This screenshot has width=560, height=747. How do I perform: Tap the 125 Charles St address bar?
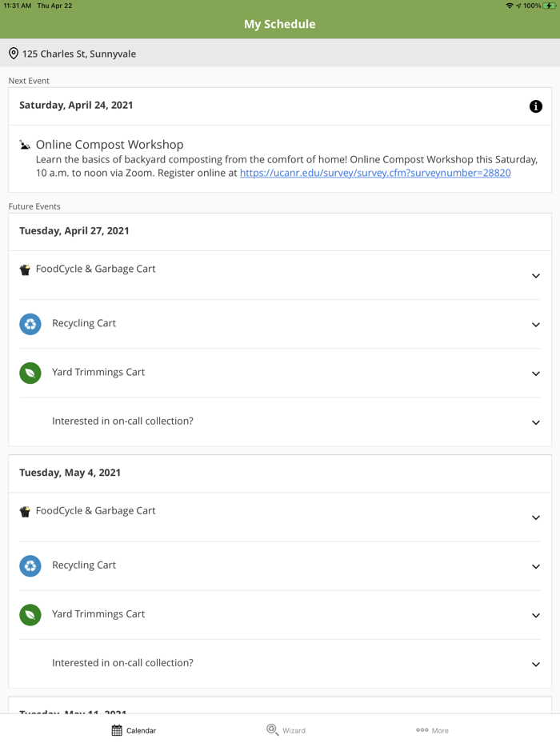point(280,54)
